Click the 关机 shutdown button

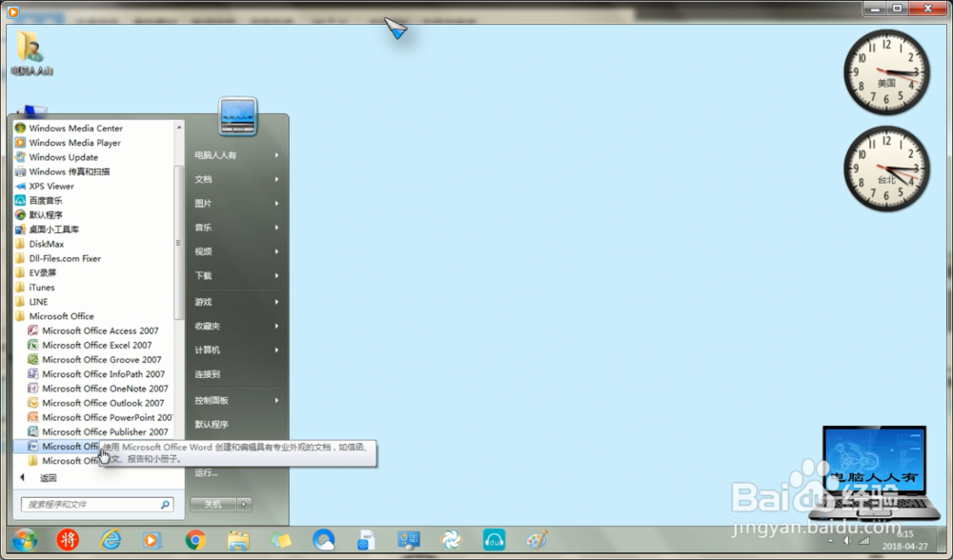tap(213, 504)
